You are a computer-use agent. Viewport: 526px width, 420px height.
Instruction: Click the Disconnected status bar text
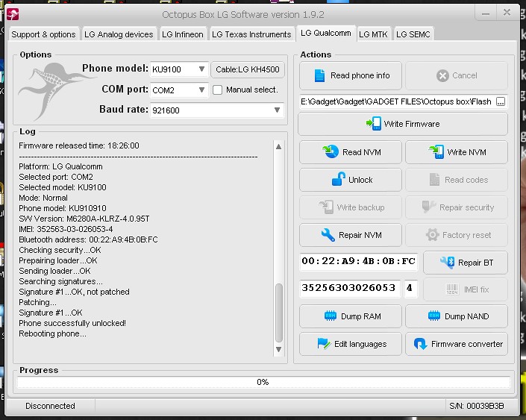click(x=50, y=406)
